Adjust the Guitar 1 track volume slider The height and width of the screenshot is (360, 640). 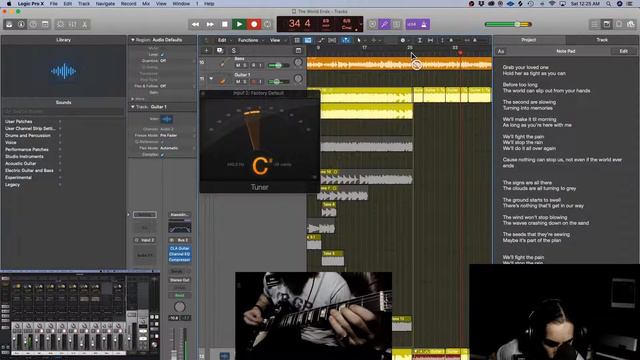coord(278,82)
